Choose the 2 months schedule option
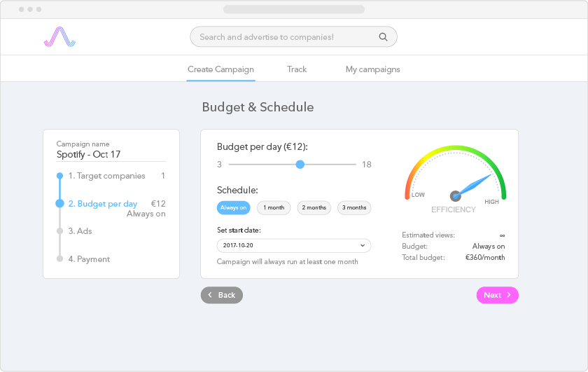The height and width of the screenshot is (372, 588). tap(314, 207)
